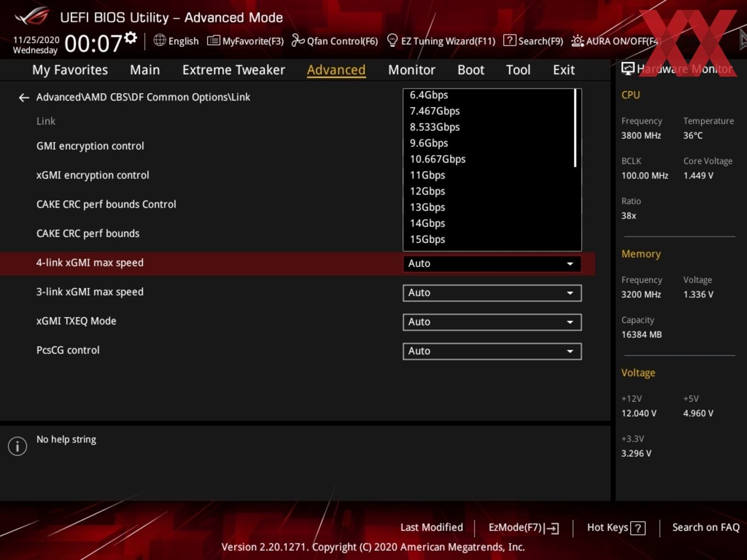Select xGMI encryption control row
The height and width of the screenshot is (560, 747).
coord(297,176)
